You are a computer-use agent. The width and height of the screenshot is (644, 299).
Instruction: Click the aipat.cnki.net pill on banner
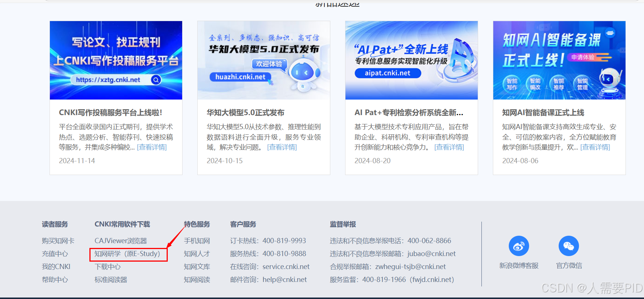388,73
